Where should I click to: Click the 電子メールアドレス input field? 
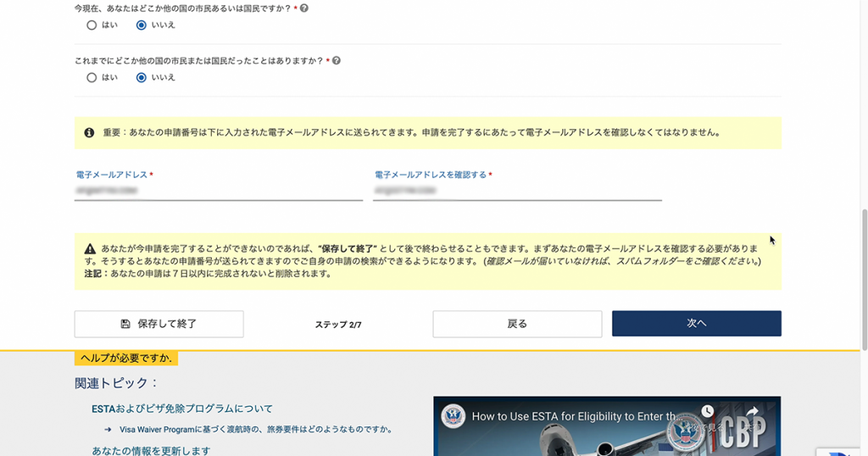click(x=219, y=192)
